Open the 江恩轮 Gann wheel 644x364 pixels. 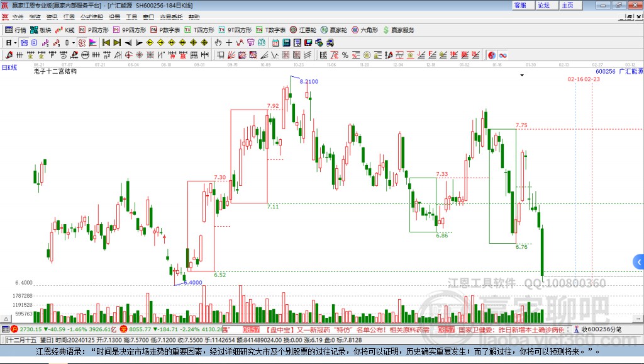[303, 30]
